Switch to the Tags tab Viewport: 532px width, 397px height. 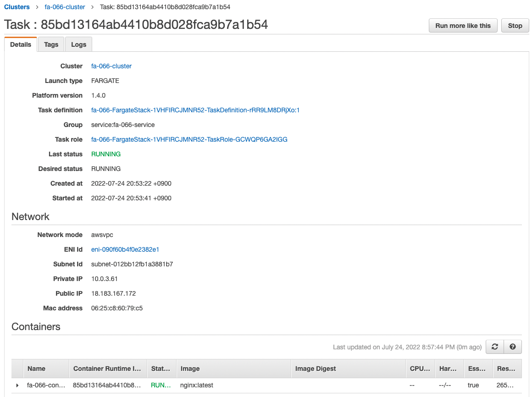point(51,44)
